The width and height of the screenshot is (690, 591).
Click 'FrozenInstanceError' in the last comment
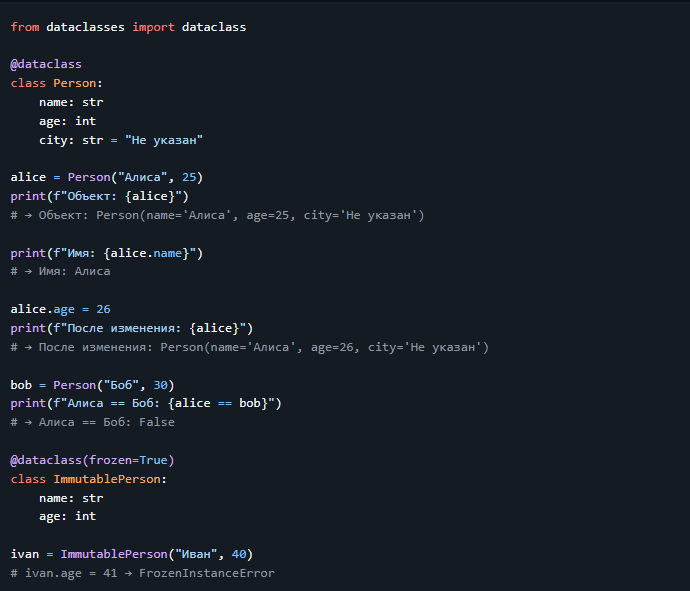tap(206, 573)
